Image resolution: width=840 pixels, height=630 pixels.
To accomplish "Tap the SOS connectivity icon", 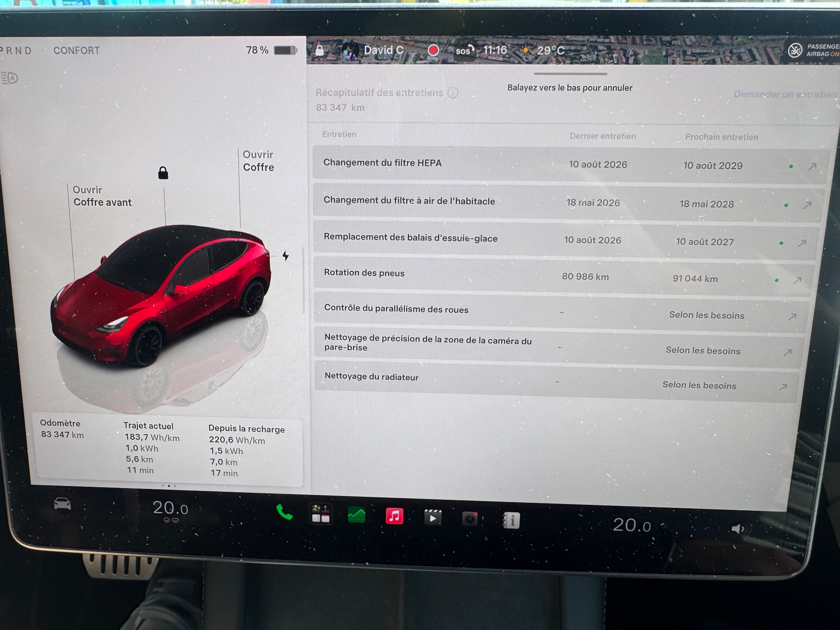I will point(465,50).
